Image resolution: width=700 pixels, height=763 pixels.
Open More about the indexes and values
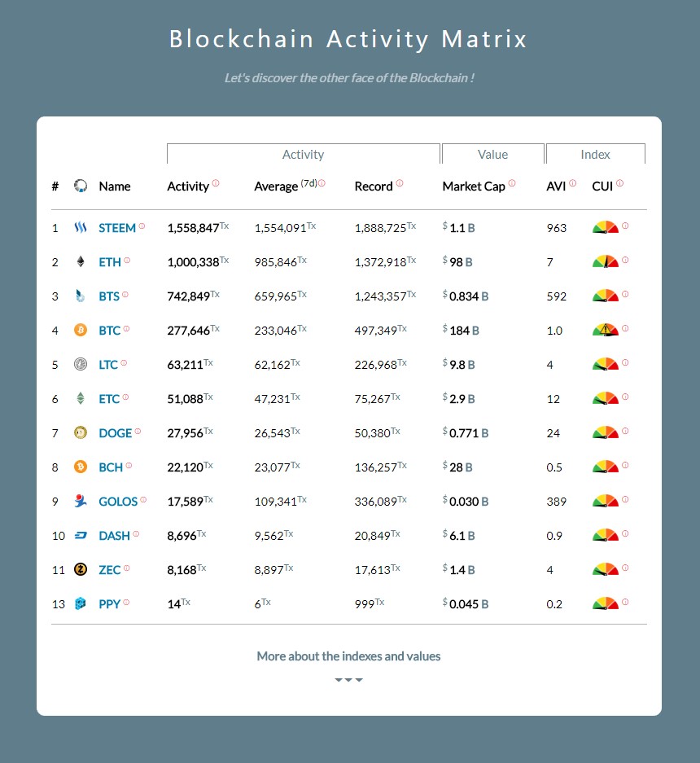[x=348, y=656]
